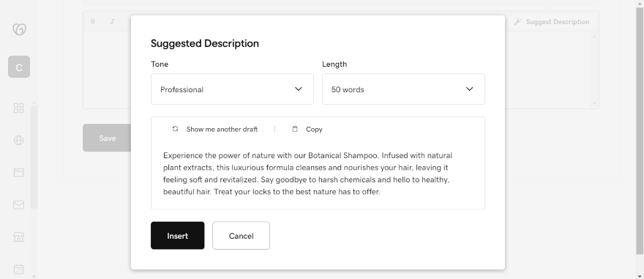This screenshot has width=644, height=279.
Task: Open the dashboard grid icon in sidebar
Action: coord(18,108)
